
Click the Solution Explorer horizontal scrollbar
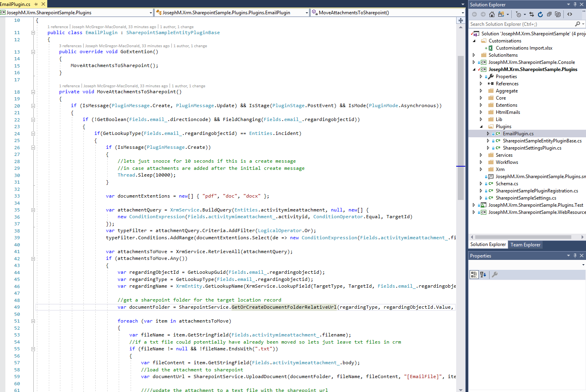tap(523, 237)
